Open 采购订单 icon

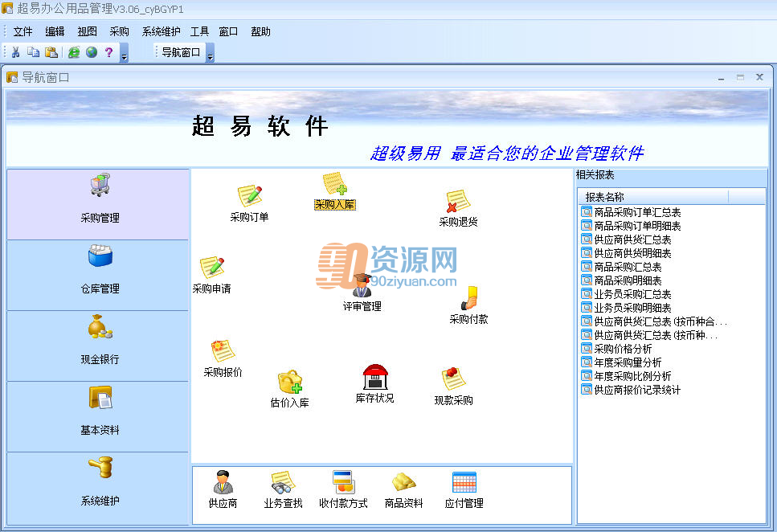pyautogui.click(x=249, y=195)
